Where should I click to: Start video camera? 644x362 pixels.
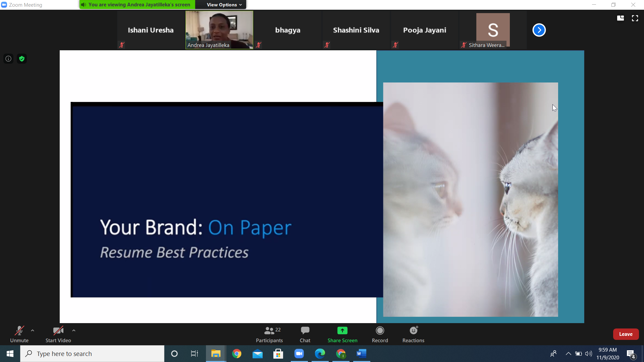tap(58, 334)
